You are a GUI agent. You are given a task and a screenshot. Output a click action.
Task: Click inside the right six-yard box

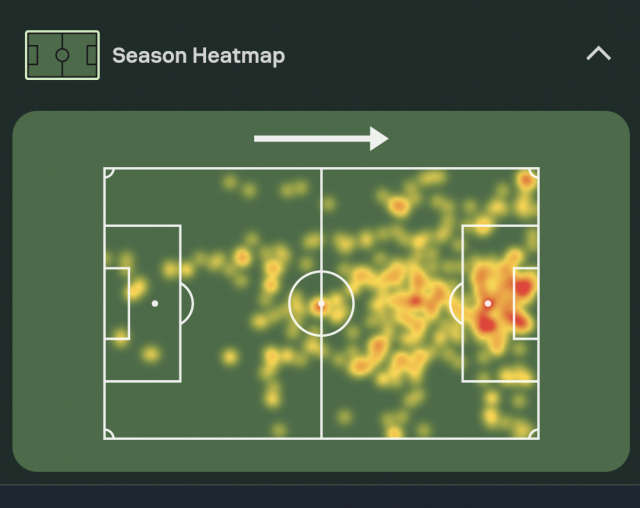pyautogui.click(x=526, y=303)
